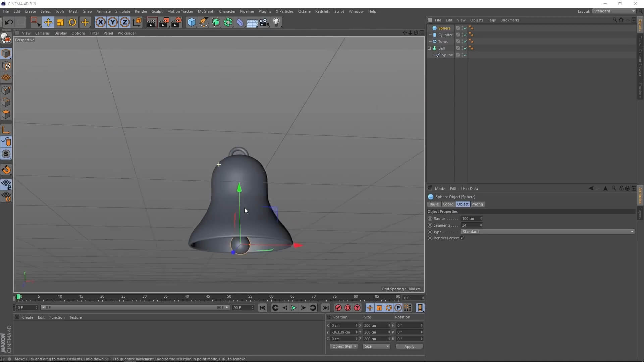Collapse the Bell object hierarchy
Viewport: 644px width, 362px height.
tap(429, 48)
